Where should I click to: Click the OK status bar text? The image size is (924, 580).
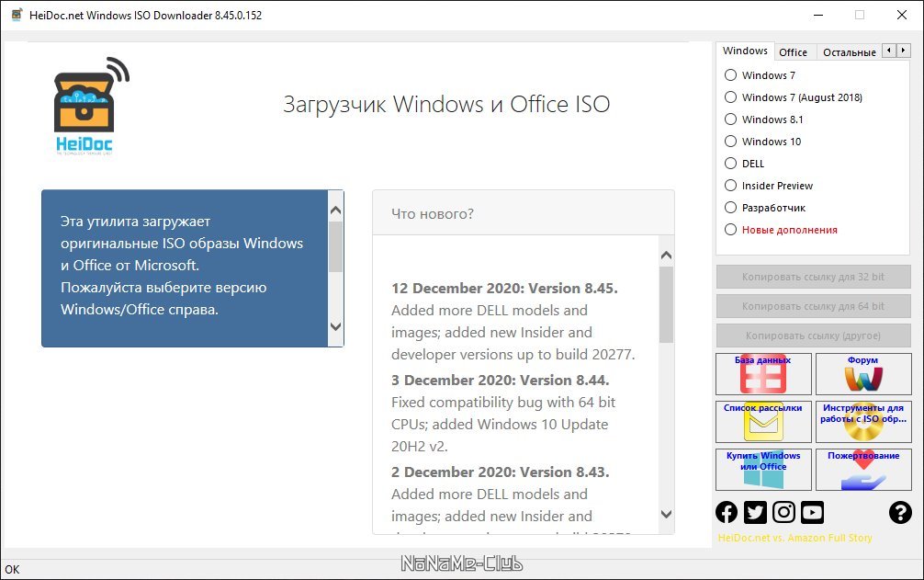coord(12,569)
